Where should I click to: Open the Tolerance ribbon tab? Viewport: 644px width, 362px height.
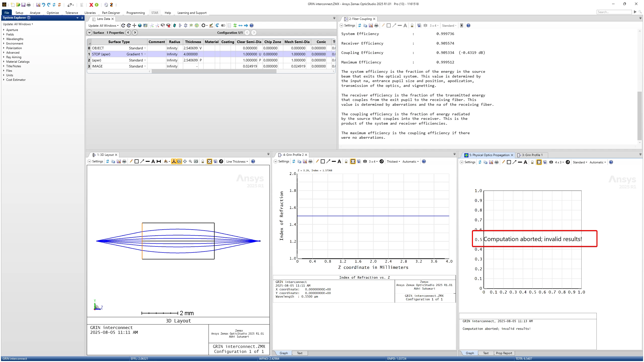[x=72, y=13]
